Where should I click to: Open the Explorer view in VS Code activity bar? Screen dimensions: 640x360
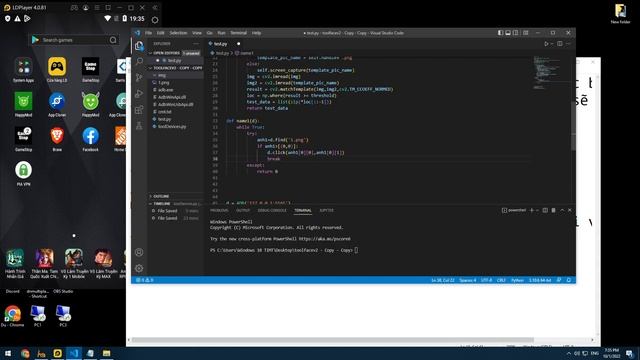[x=139, y=46]
